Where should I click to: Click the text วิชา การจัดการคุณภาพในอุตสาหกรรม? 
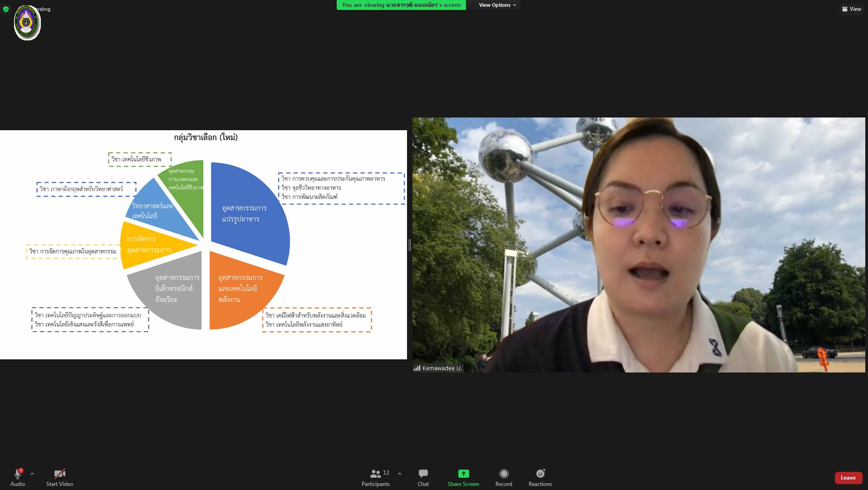point(73,251)
